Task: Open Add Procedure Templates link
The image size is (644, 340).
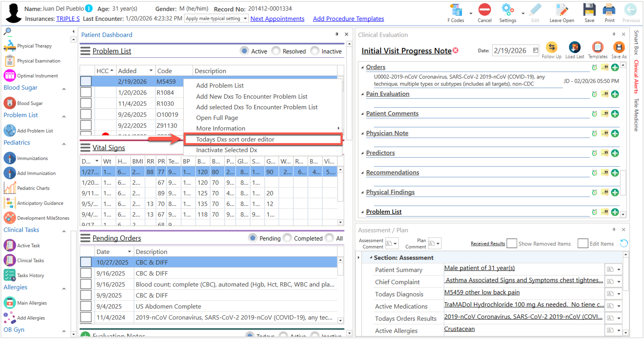Action: pyautogui.click(x=348, y=19)
